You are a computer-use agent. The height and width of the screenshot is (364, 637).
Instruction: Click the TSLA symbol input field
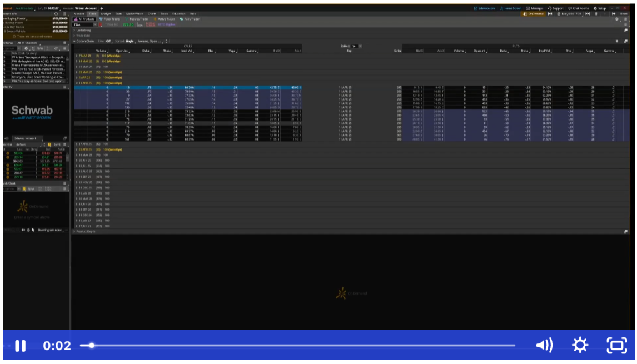pyautogui.click(x=83, y=25)
